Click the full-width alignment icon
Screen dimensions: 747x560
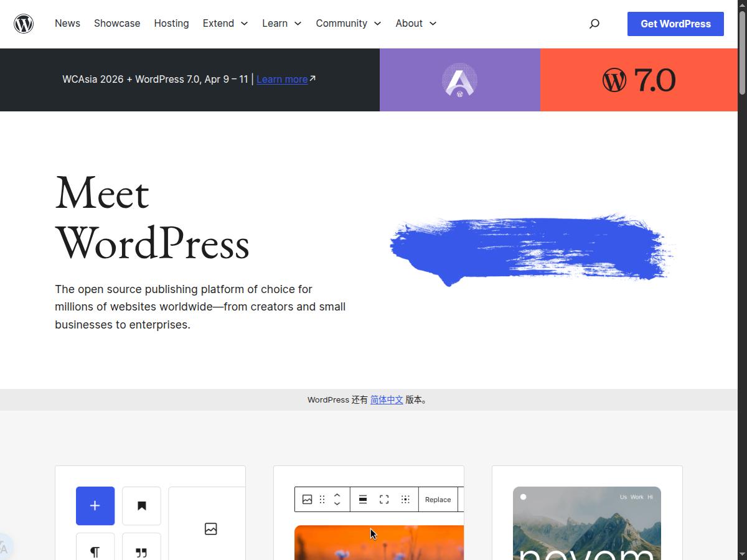(384, 499)
